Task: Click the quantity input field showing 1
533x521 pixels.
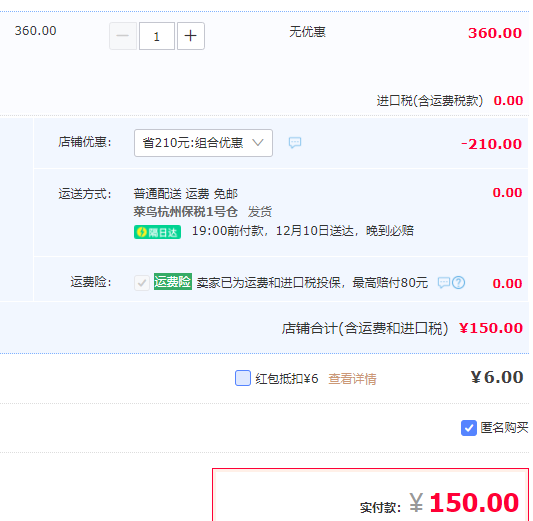Action: (157, 36)
